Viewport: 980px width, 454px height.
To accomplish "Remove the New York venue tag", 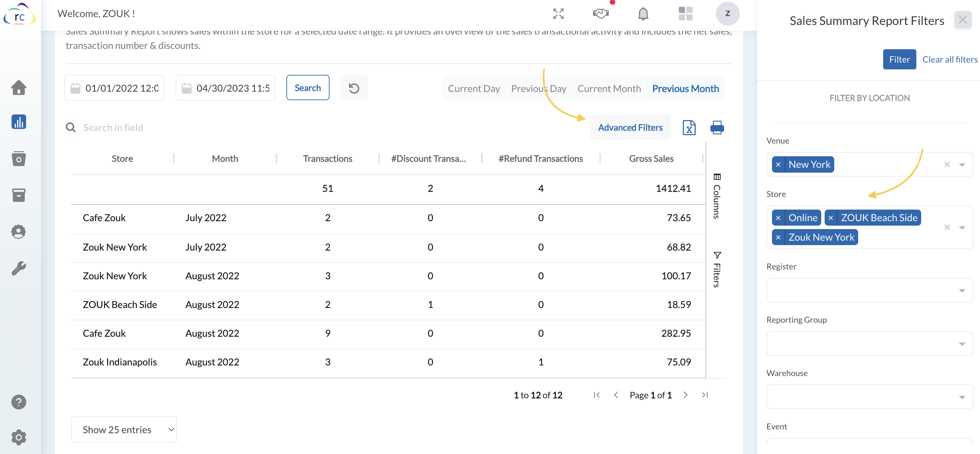I will 778,165.
